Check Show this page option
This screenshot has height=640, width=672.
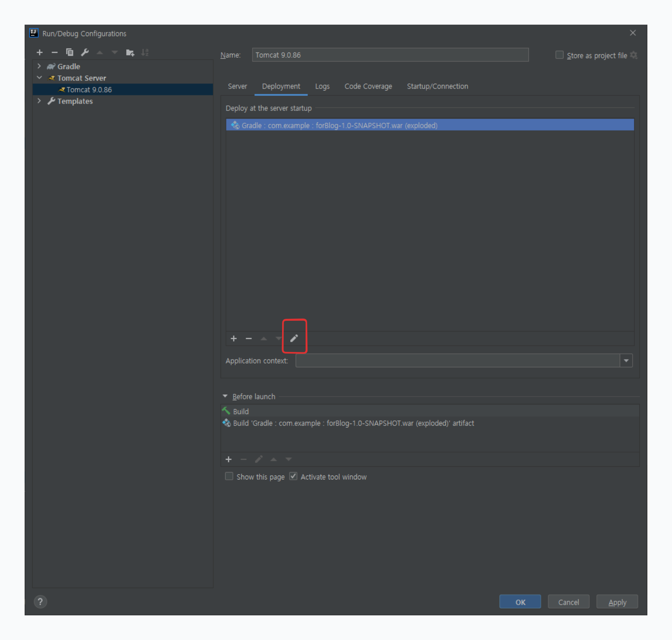tap(229, 476)
